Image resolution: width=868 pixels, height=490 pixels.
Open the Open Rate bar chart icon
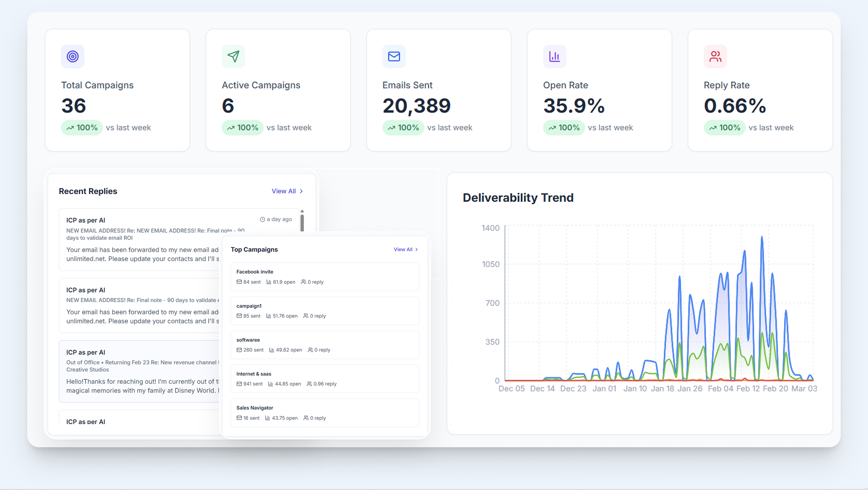click(554, 56)
